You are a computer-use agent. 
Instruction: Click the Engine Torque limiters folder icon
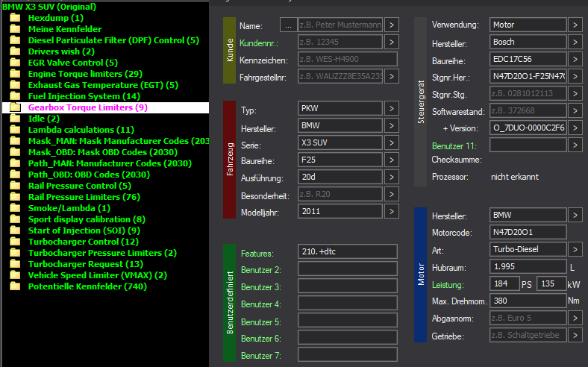[x=15, y=74]
